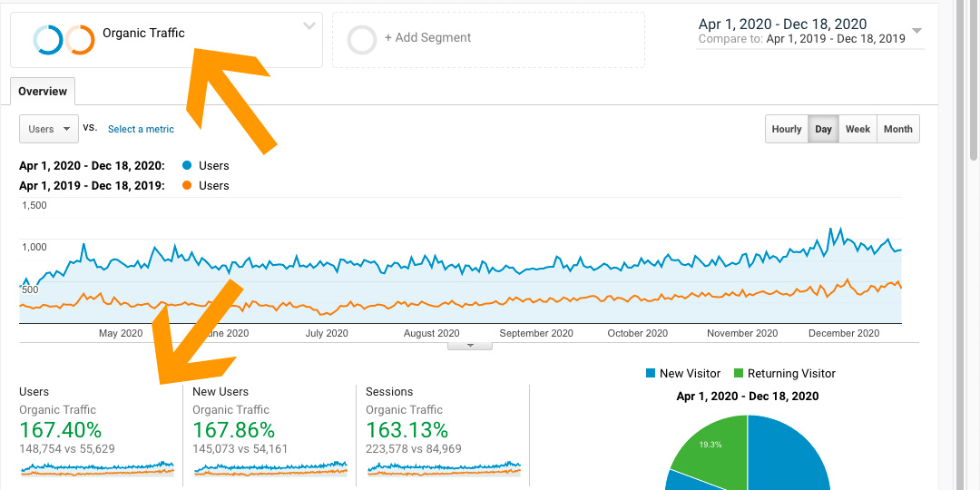The image size is (980, 490).
Task: Select the Week granularity button
Action: (x=857, y=130)
